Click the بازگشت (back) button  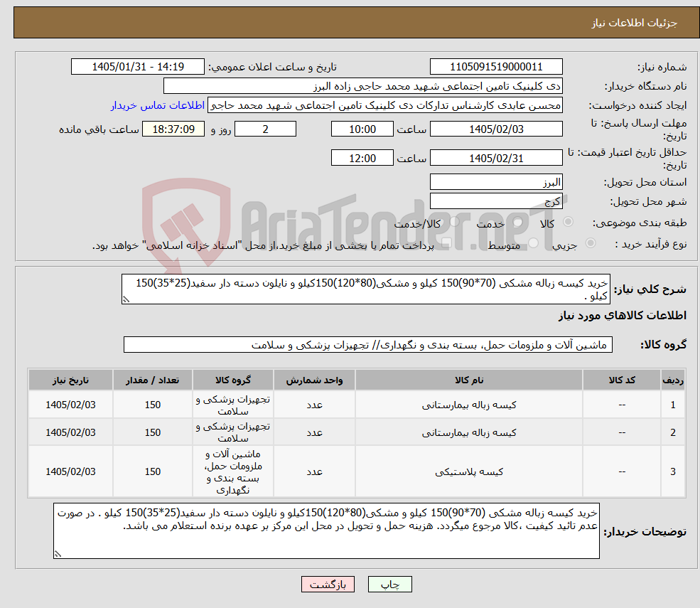pos(328,585)
